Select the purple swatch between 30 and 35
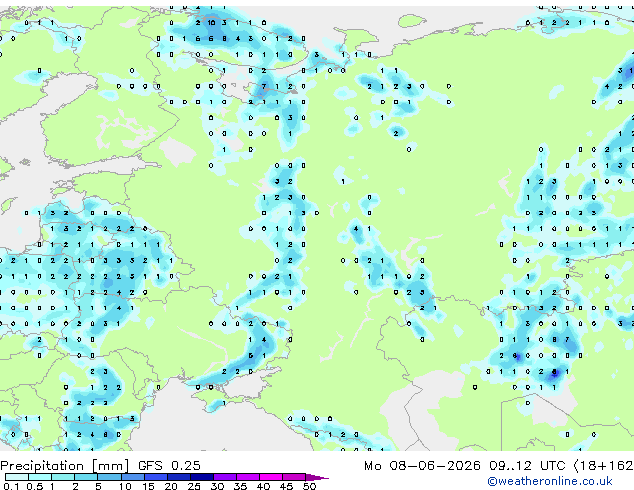The image size is (634, 490). tap(224, 477)
